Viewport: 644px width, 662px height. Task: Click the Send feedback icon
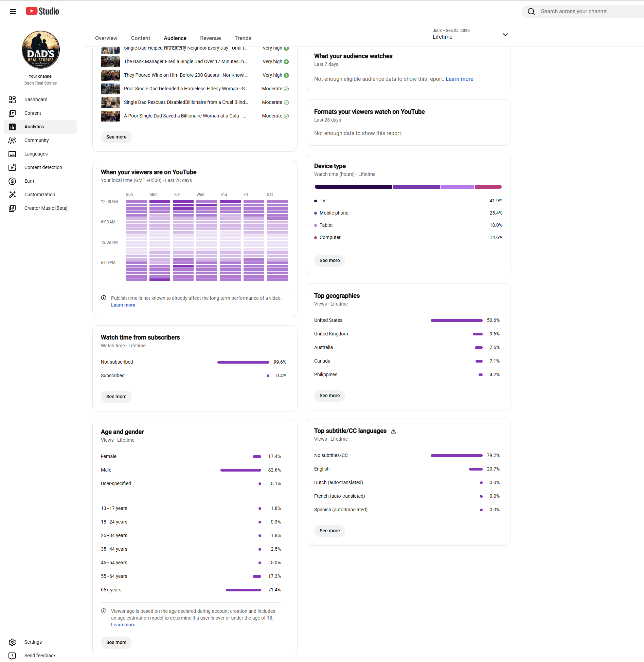point(12,656)
